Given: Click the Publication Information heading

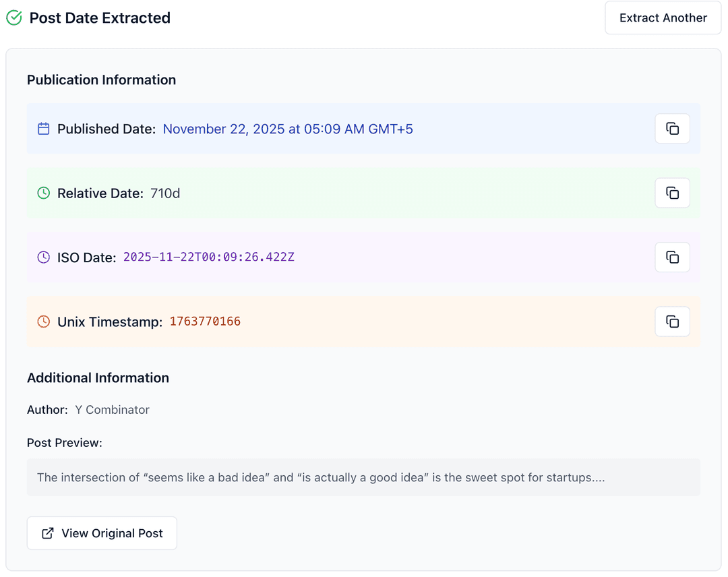Looking at the screenshot, I should point(101,80).
